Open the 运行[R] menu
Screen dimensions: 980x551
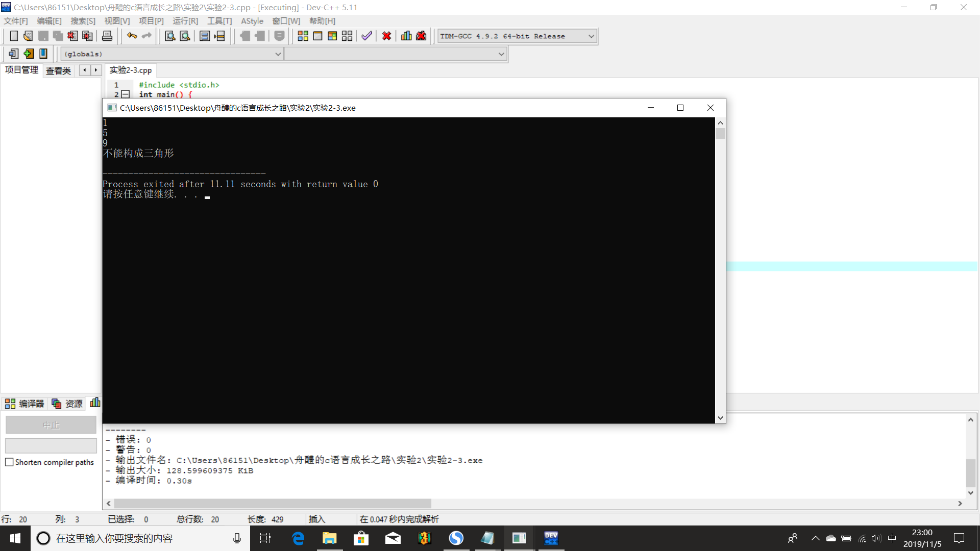pos(185,21)
